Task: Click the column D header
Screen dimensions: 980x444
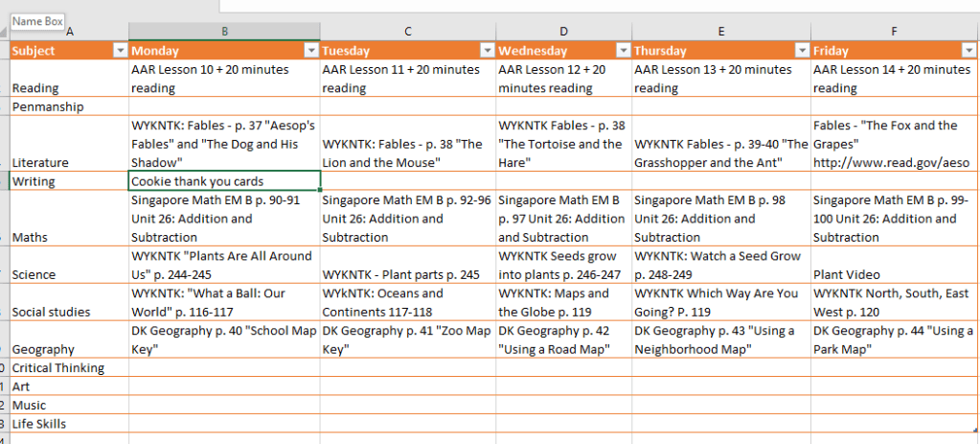Action: [563, 32]
